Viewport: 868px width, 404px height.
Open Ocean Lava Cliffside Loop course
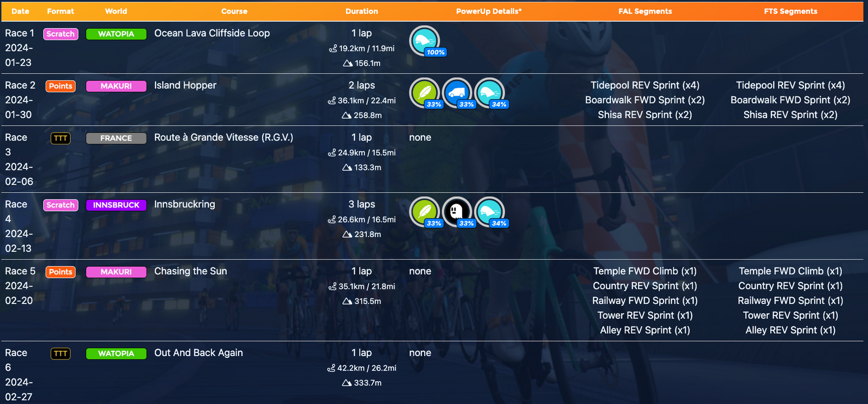[212, 33]
